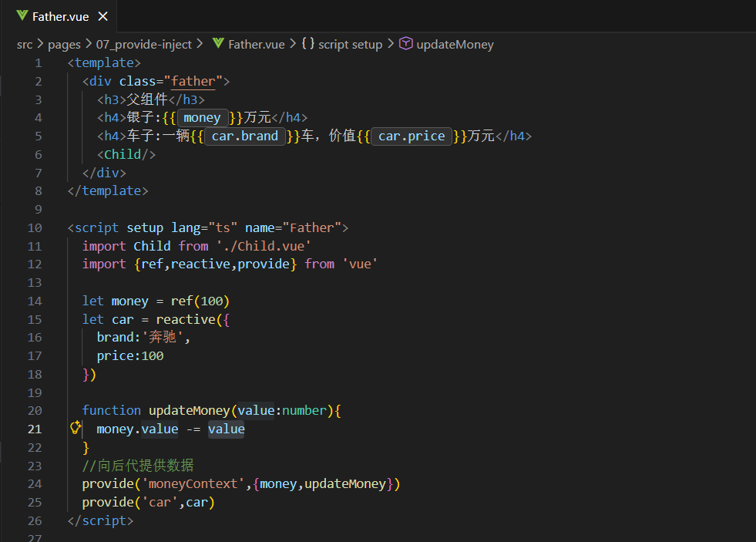The width and height of the screenshot is (756, 542).
Task: Click price:100 property on line 17
Action: click(x=130, y=356)
